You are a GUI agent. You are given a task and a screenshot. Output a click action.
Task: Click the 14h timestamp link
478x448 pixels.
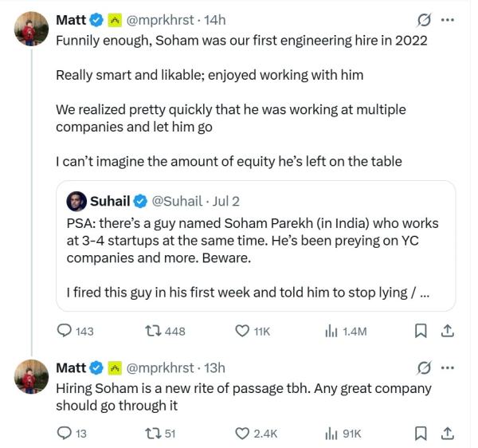(214, 20)
